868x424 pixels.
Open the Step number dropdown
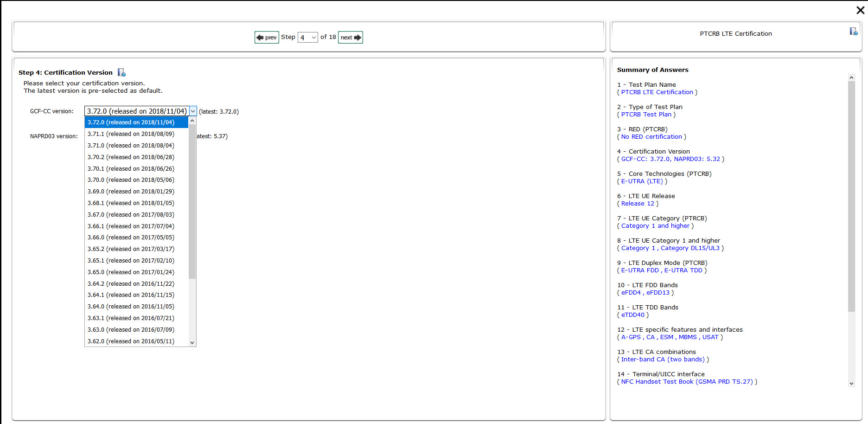(x=308, y=37)
